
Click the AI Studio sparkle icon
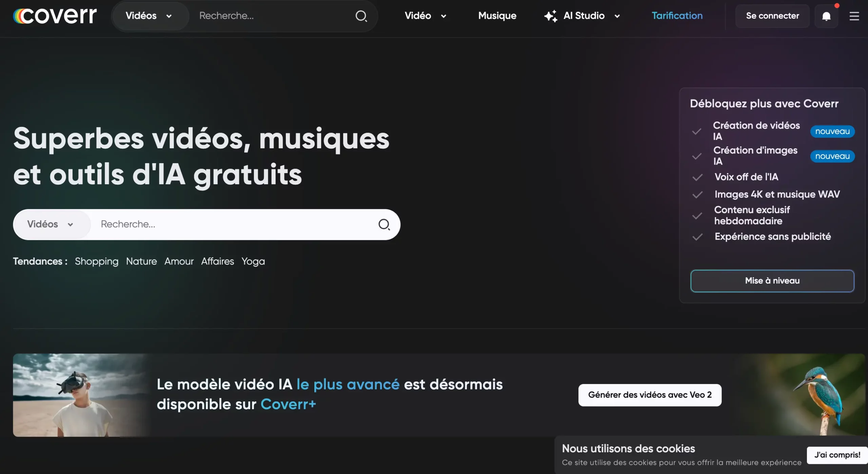point(551,16)
